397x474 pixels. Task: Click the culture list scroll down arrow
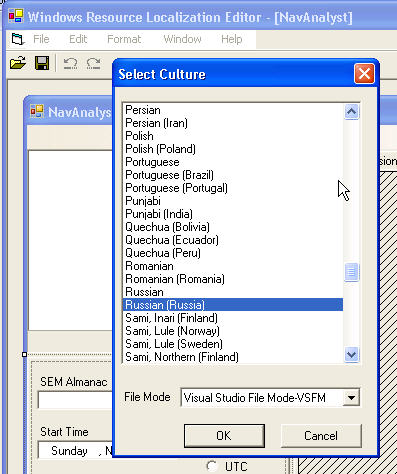pos(351,354)
